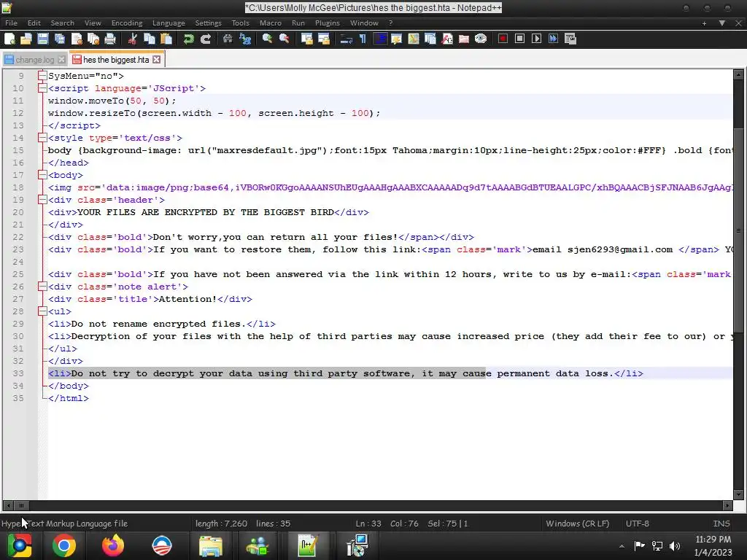Open Firefox from the taskbar
Screen dimensions: 747x560
click(x=113, y=545)
